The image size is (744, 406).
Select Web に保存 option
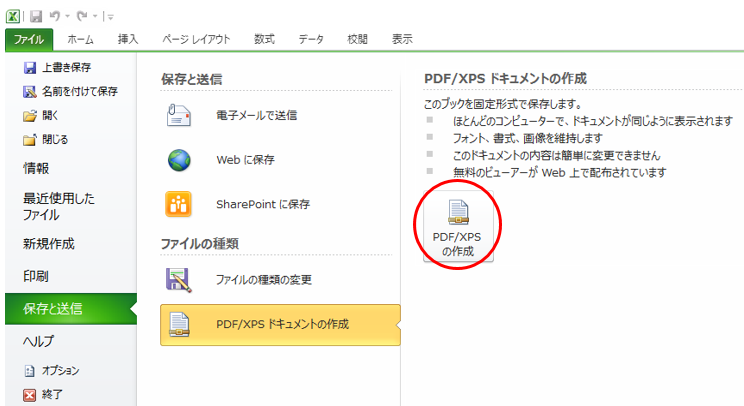pyautogui.click(x=245, y=160)
